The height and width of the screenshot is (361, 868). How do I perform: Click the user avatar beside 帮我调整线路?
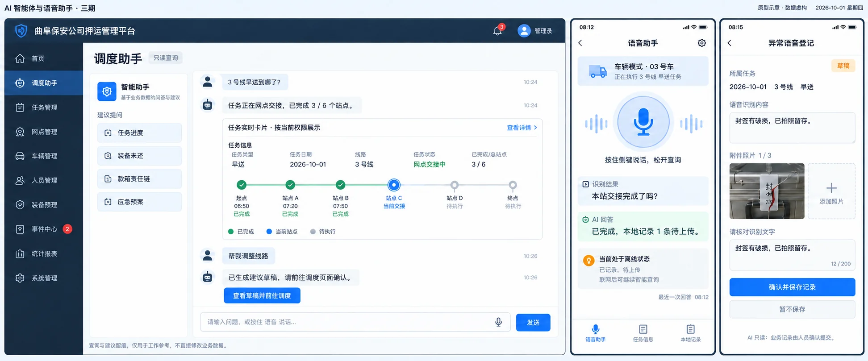pos(208,255)
